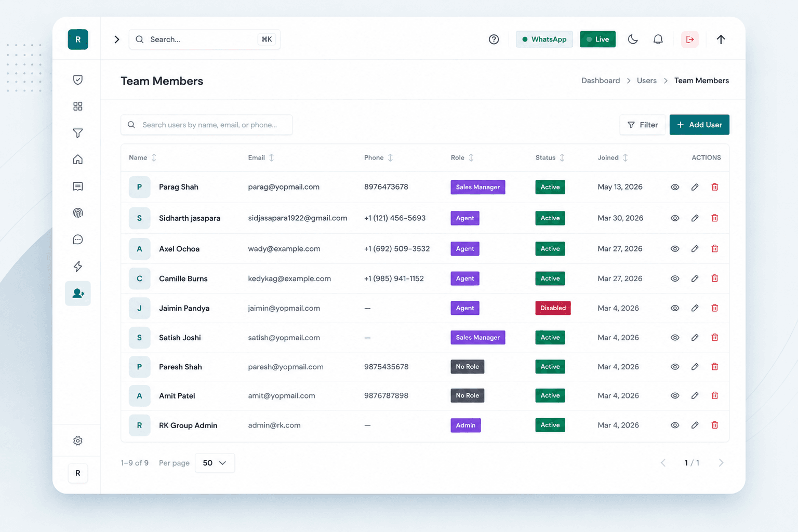Image resolution: width=798 pixels, height=532 pixels.
Task: View Camille Burns via eye icon
Action: pos(675,278)
